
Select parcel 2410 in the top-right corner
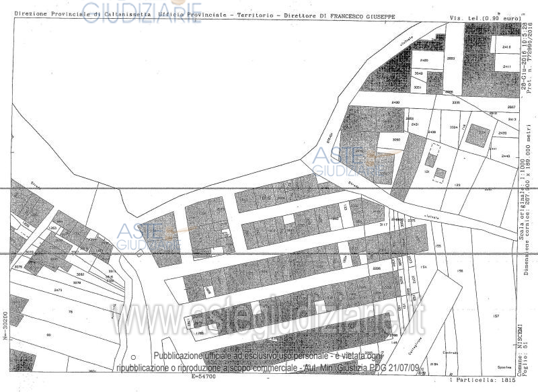[x=506, y=47]
